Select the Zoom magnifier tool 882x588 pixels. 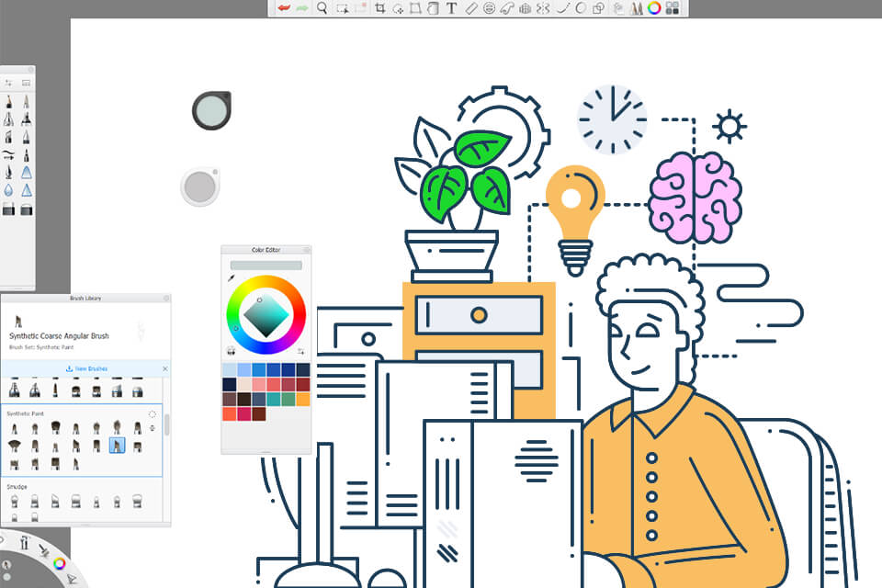point(322,9)
